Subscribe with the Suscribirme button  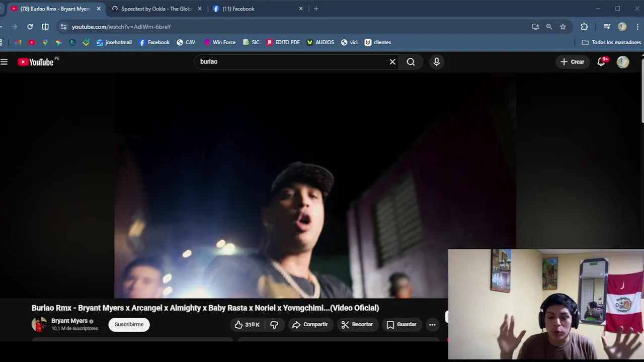click(x=129, y=325)
